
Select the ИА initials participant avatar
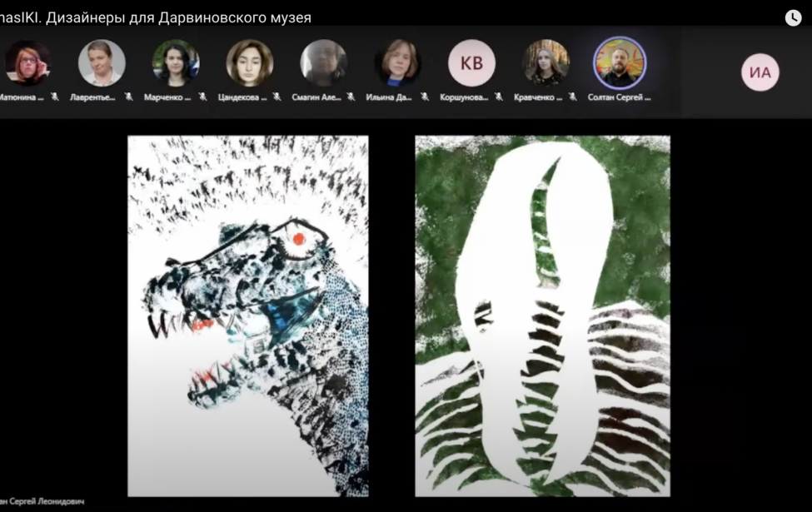tap(760, 72)
